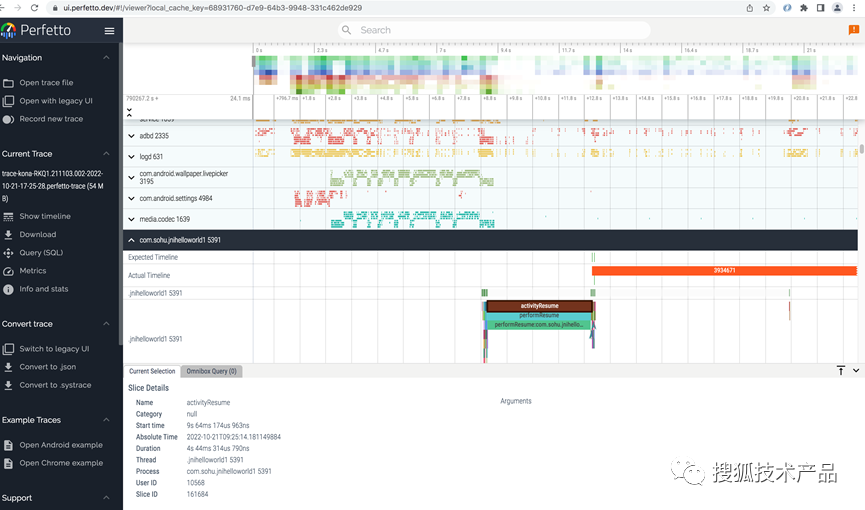Open Chrome example trace
This screenshot has width=865, height=510.
[x=61, y=463]
